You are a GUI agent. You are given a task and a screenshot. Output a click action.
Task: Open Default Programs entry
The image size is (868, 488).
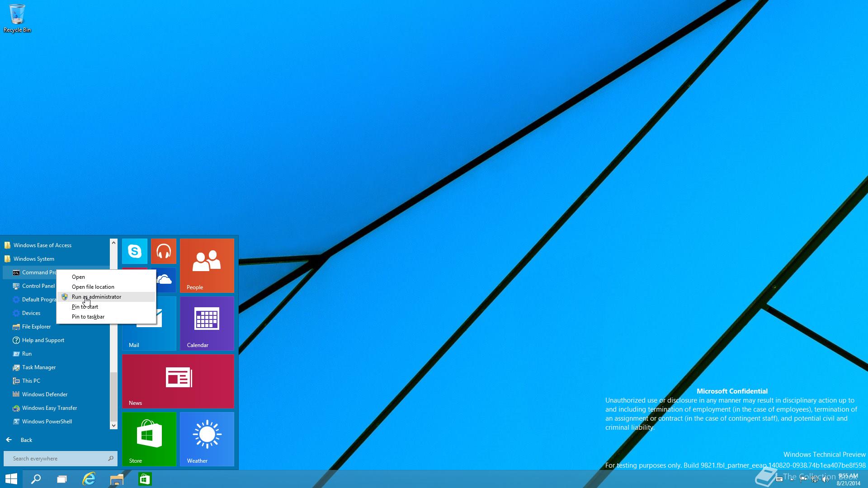click(x=30, y=300)
